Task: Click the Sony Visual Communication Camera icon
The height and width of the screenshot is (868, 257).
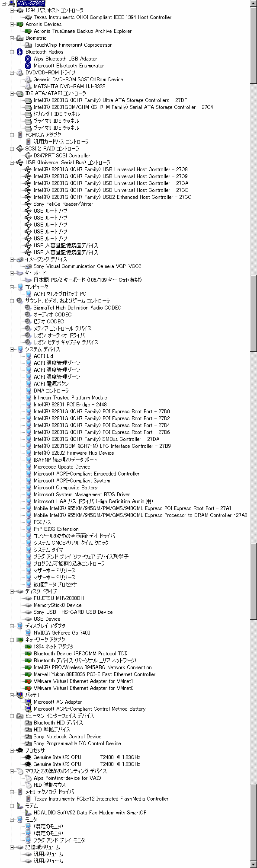Action: click(28, 266)
